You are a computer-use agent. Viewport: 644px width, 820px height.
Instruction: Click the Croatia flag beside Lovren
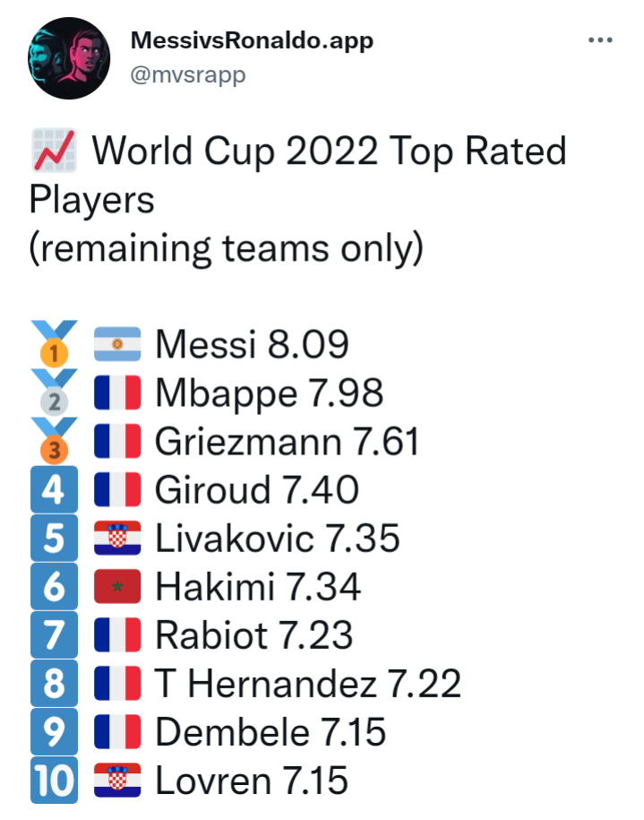tap(117, 781)
